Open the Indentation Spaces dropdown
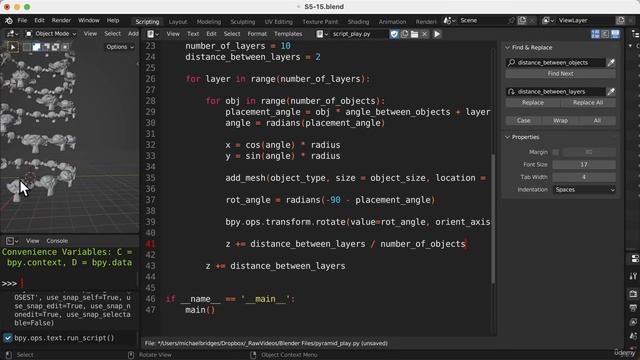Image resolution: width=640 pixels, height=360 pixels. 584,189
